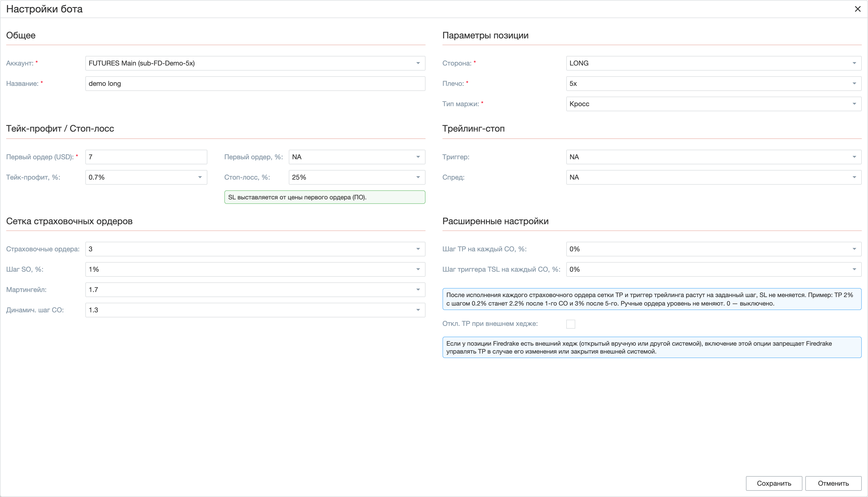Click the Сетка страховочных ордеров heading

point(69,221)
